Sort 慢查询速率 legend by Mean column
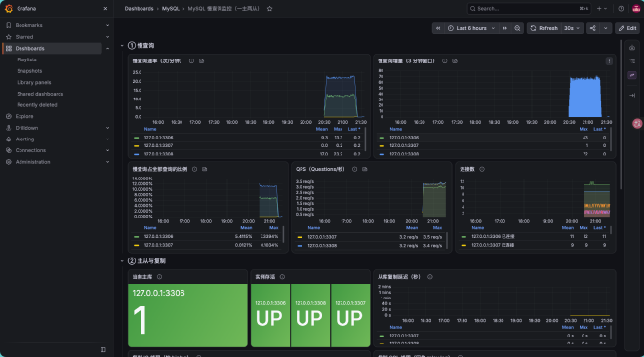The width and height of the screenshot is (644, 357). tap(322, 129)
